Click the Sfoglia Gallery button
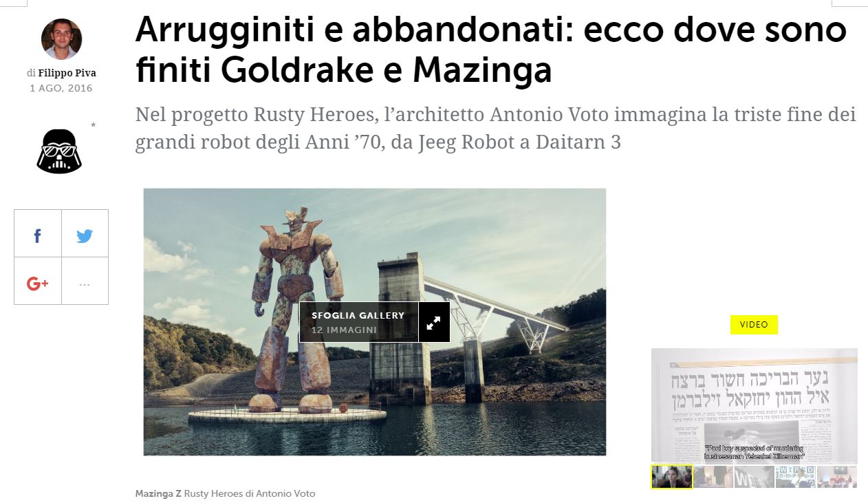Image resolution: width=868 pixels, height=503 pixels. pos(358,322)
